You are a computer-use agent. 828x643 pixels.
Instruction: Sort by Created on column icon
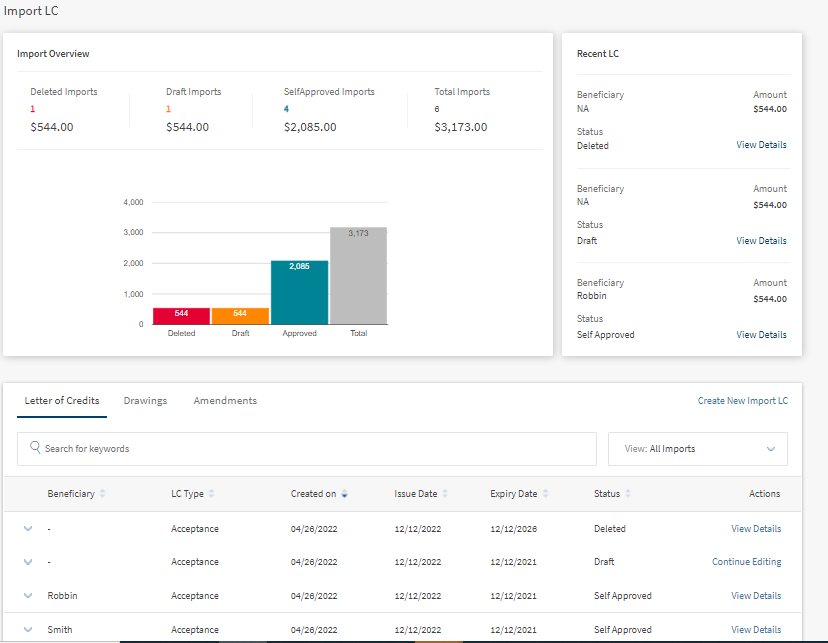tap(345, 494)
